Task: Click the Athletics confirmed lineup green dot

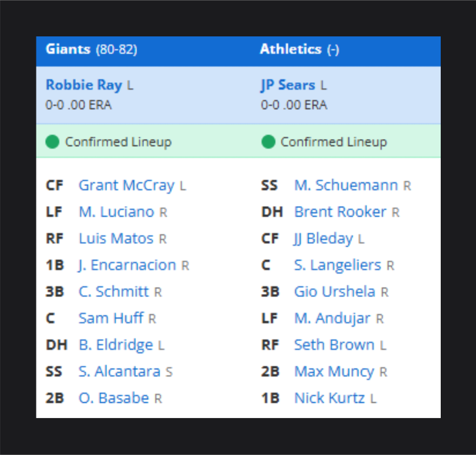Action: tap(268, 142)
